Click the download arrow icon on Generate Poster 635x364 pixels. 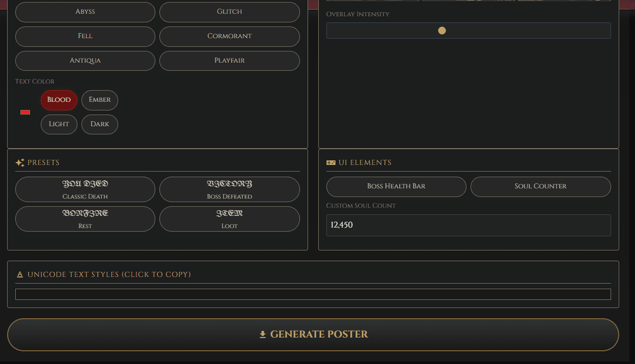tap(263, 334)
